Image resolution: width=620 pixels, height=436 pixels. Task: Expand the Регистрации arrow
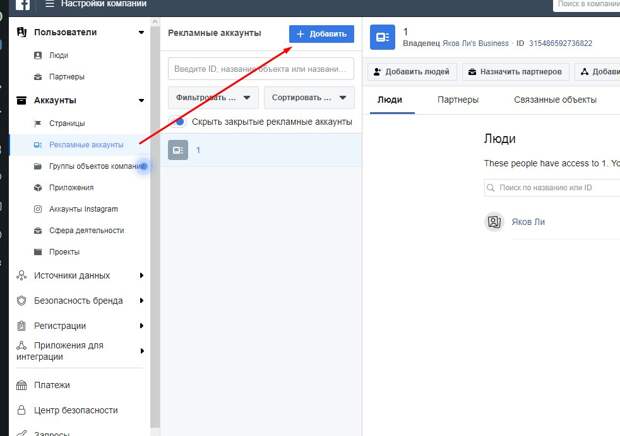141,326
